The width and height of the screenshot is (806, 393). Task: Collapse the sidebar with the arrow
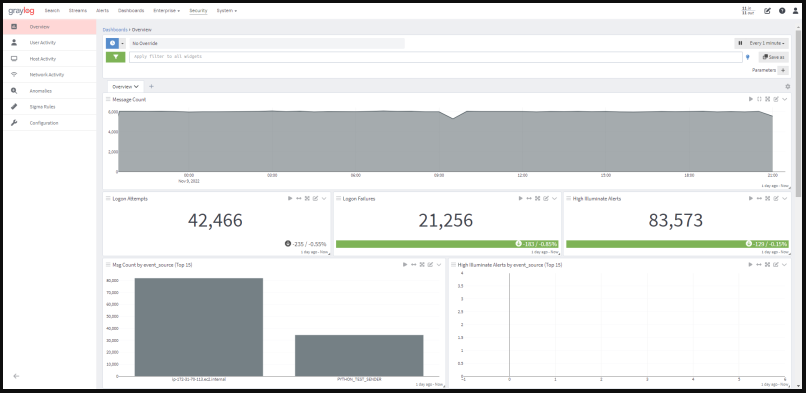coord(16,376)
